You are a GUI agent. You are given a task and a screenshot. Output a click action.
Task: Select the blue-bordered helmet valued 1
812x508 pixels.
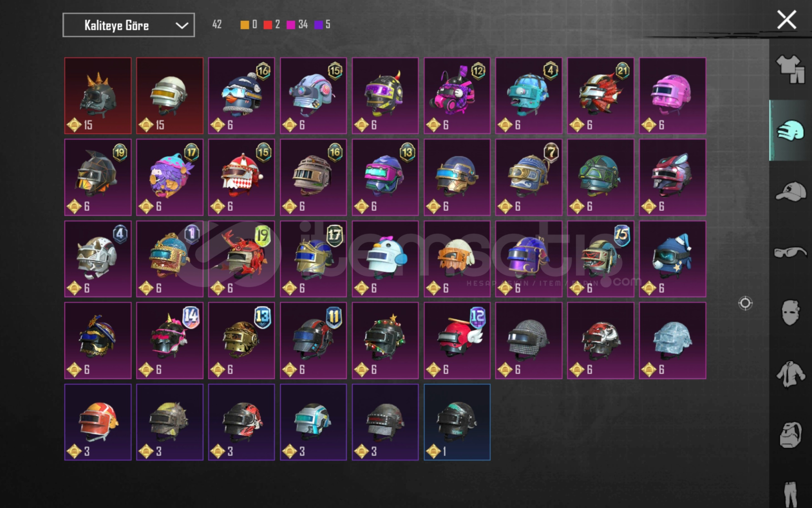[x=457, y=422]
